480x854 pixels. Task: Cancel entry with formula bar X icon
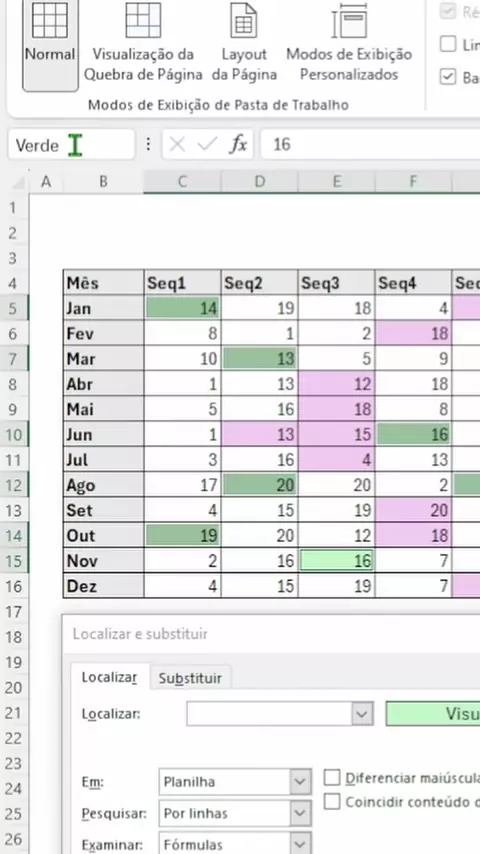pos(177,144)
